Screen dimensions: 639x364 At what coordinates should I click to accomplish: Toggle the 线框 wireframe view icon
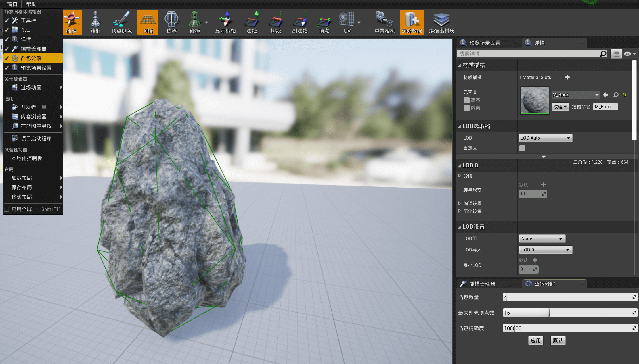click(95, 22)
